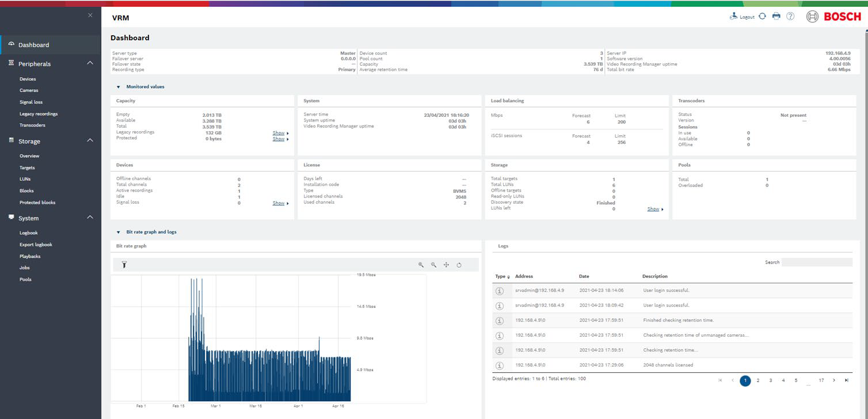
Task: Collapse the Peripherals section chevron
Action: 90,63
